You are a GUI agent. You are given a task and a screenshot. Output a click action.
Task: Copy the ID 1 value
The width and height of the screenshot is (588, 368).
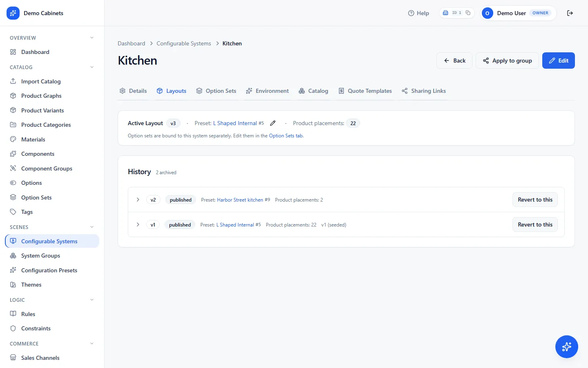coord(468,13)
